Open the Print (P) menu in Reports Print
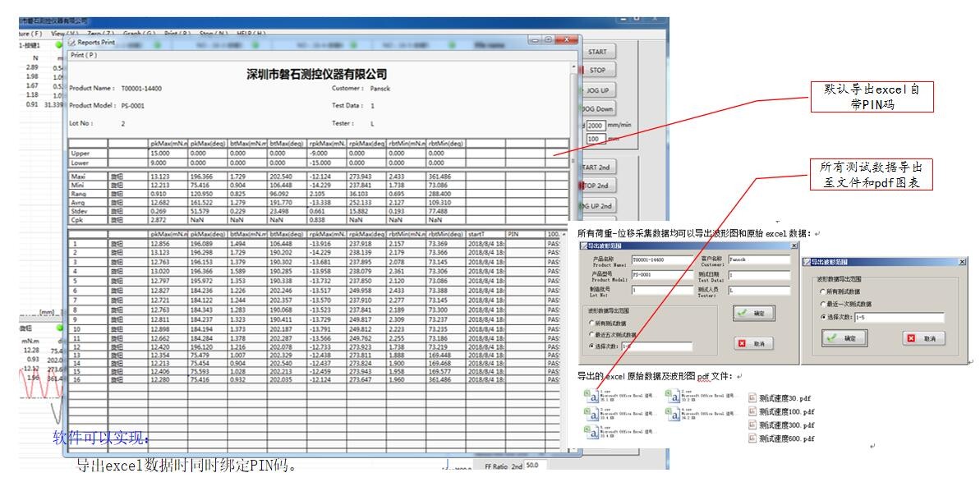 pyautogui.click(x=83, y=55)
